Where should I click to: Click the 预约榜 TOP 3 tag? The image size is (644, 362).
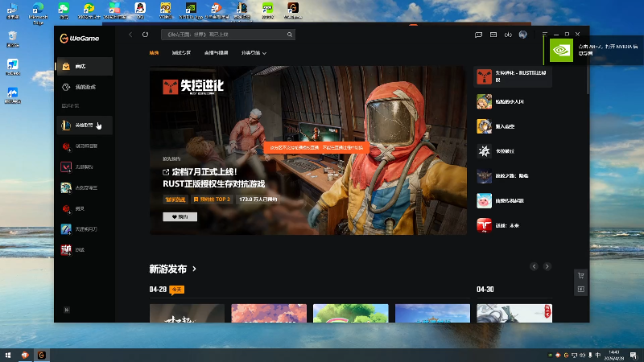click(x=212, y=200)
